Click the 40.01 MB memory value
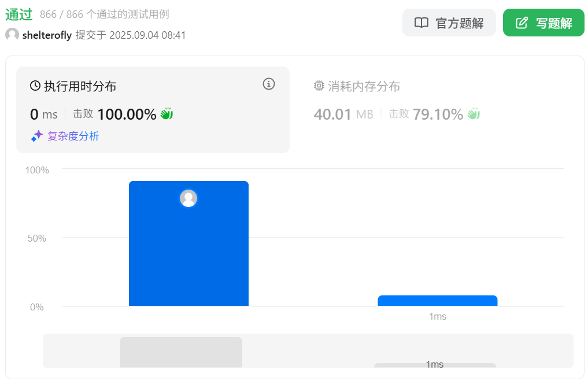The image size is (588, 385). (x=343, y=114)
